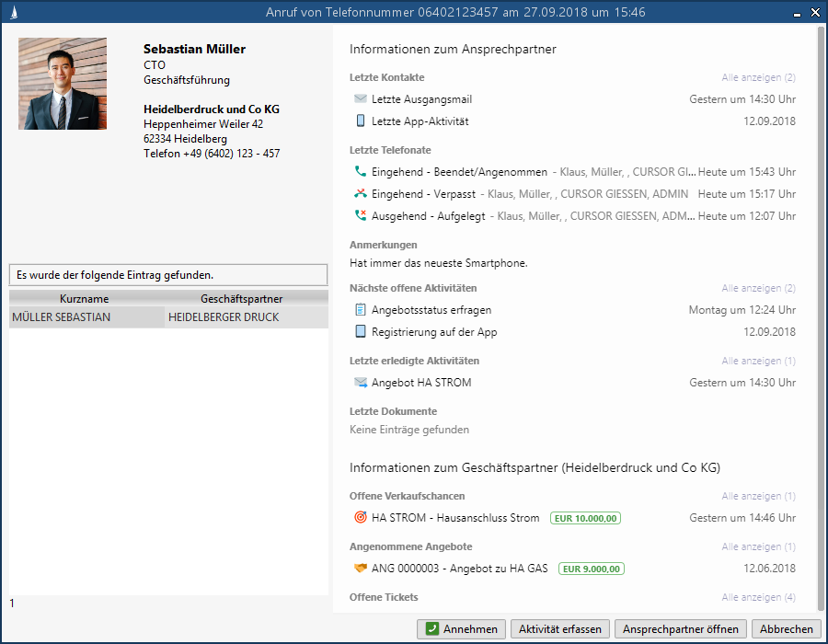828x644 pixels.
Task: Click the outgoing hung-up call icon
Action: click(x=360, y=216)
